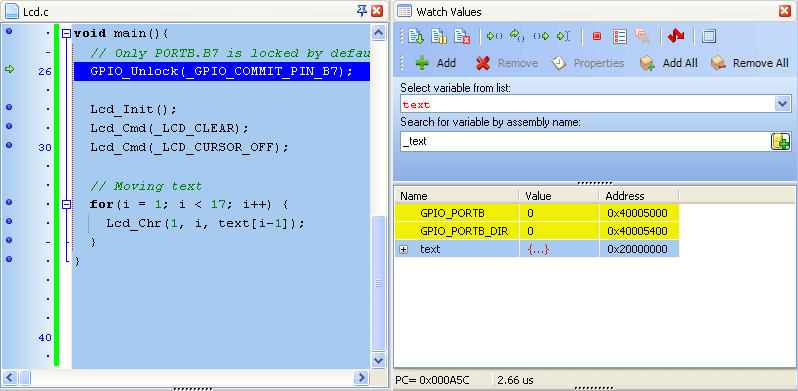Click Add All to watch every variable
Screen dimensions: 798x391
668,63
